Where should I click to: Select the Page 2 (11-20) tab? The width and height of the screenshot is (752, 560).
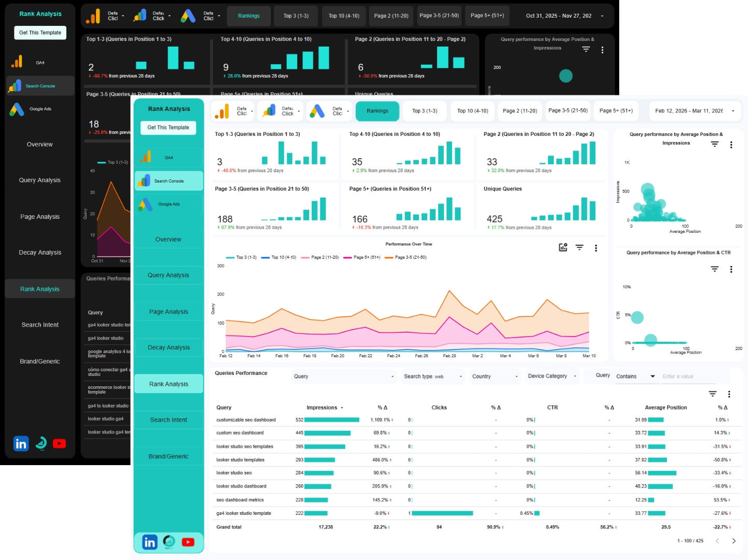coord(520,111)
